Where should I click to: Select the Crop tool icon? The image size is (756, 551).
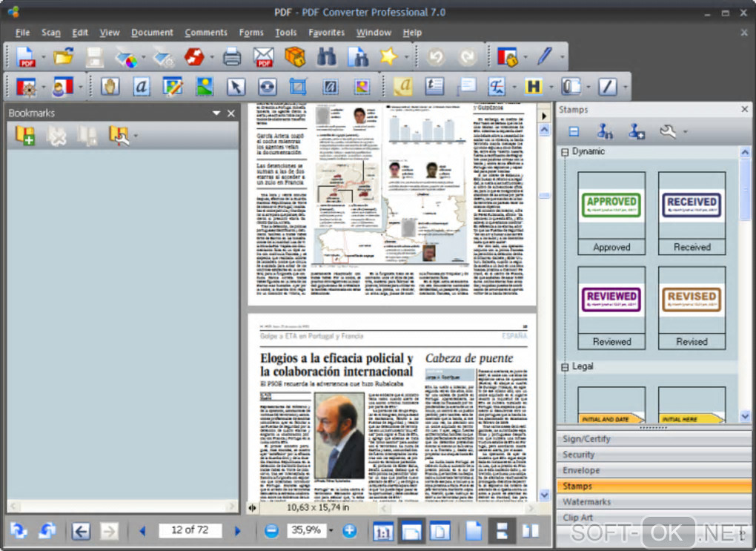[298, 87]
